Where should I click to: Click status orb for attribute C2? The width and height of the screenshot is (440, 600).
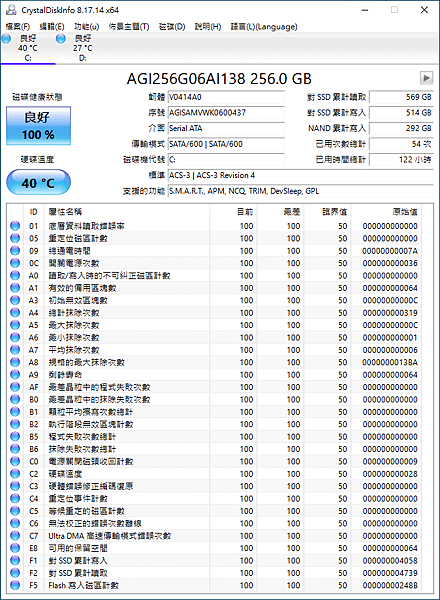click(x=15, y=474)
